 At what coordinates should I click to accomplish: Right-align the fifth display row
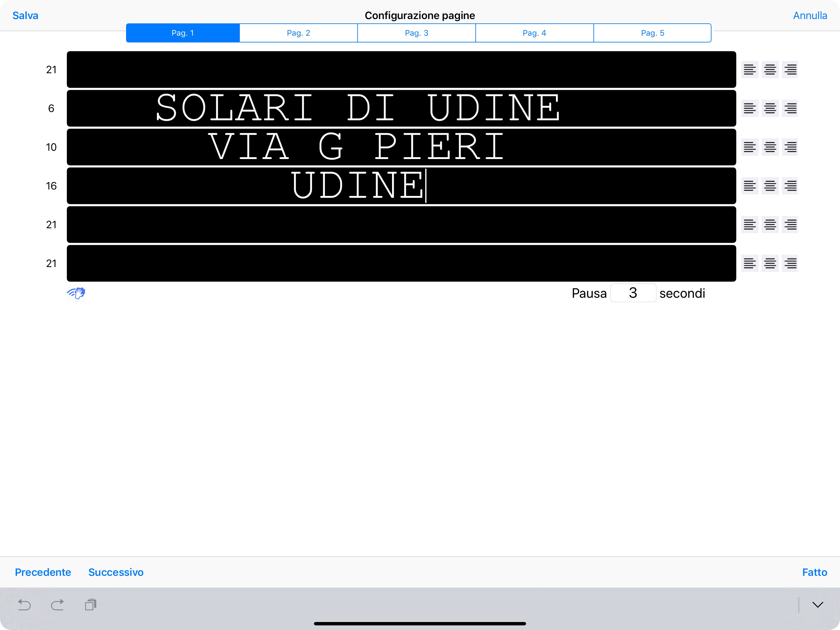[790, 225]
